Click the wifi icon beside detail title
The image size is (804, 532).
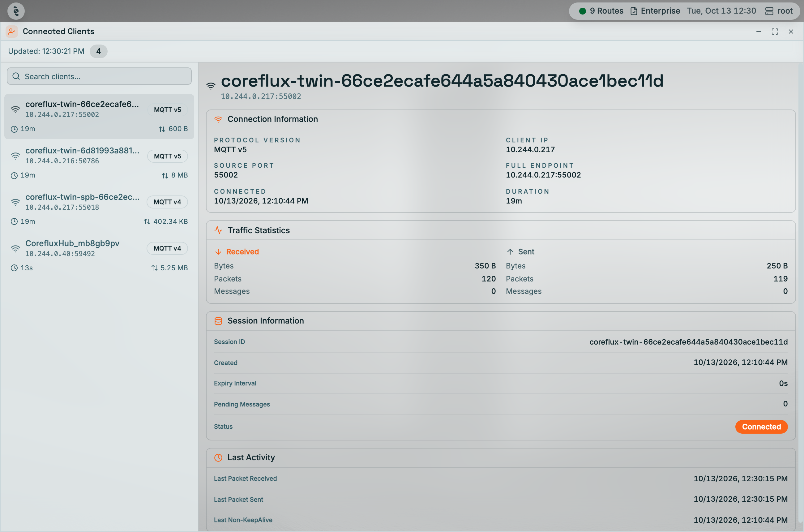point(211,86)
